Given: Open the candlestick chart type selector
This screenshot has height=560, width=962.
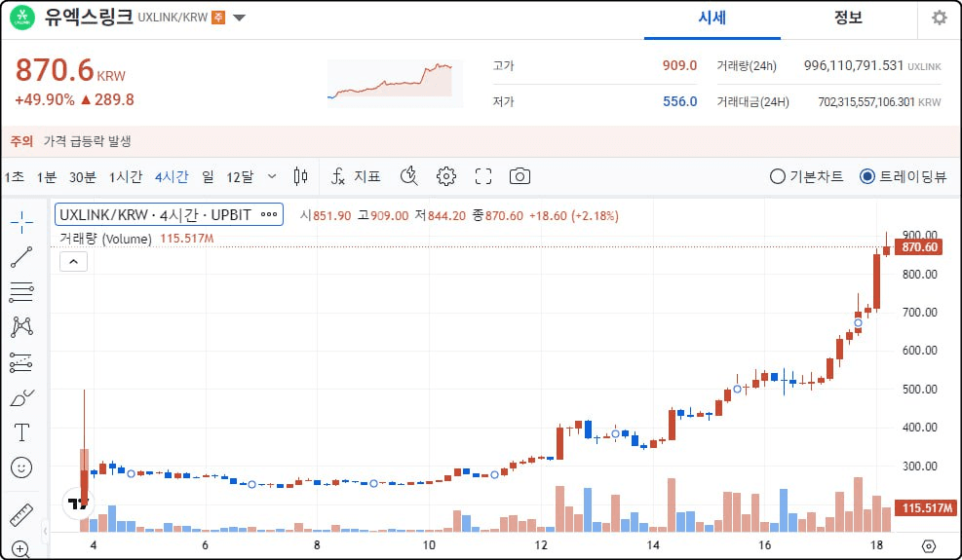Looking at the screenshot, I should coord(300,176).
